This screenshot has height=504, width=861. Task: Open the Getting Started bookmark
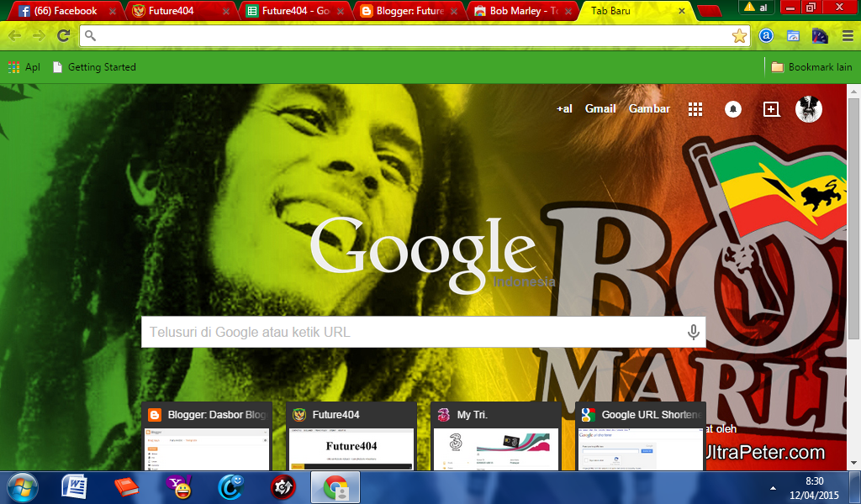(94, 67)
